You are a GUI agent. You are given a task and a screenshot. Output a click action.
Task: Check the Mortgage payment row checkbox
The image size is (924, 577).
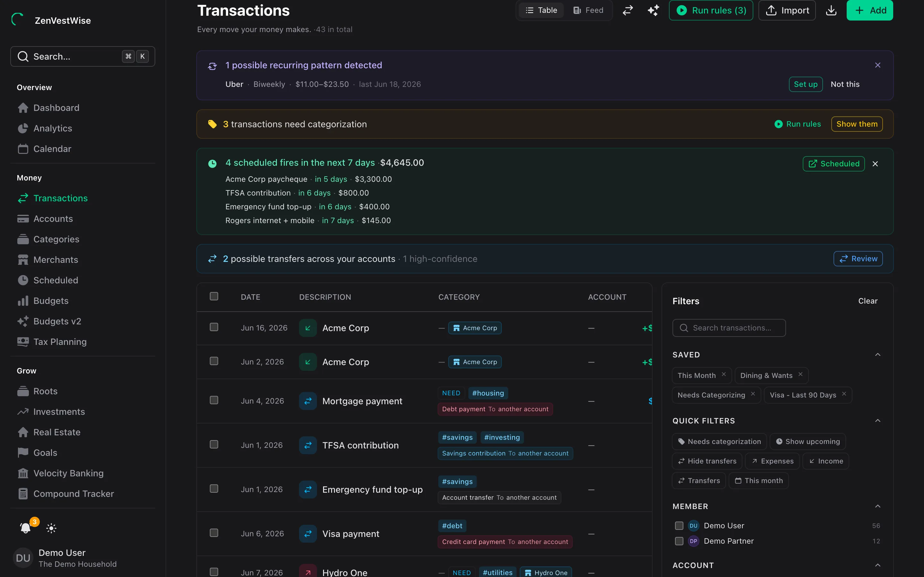(214, 400)
